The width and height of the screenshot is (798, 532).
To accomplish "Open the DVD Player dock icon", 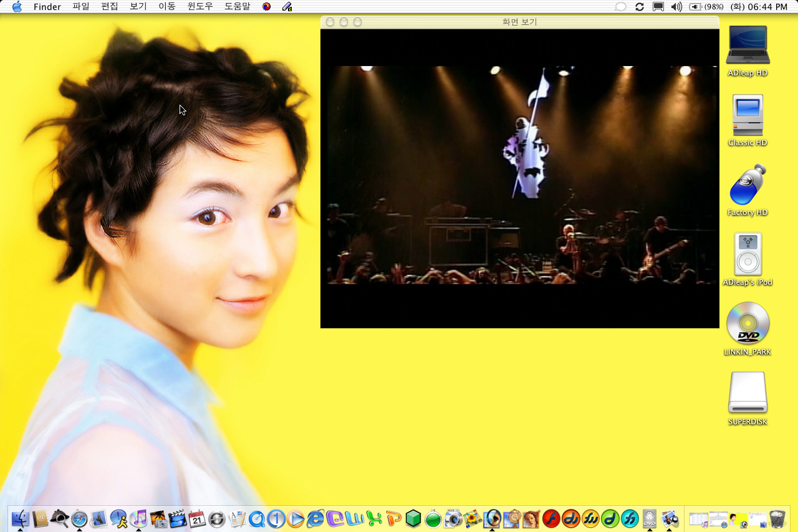I will pos(650,518).
